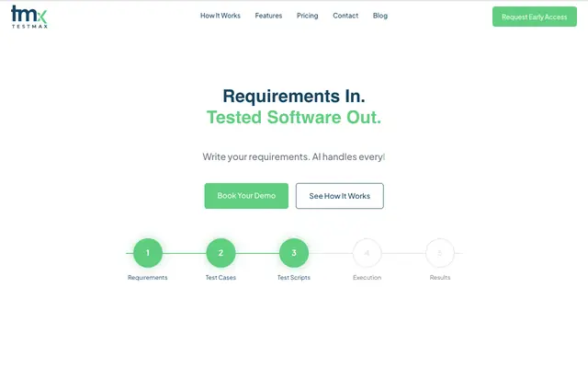Click the 'Requirements' step label

(147, 278)
